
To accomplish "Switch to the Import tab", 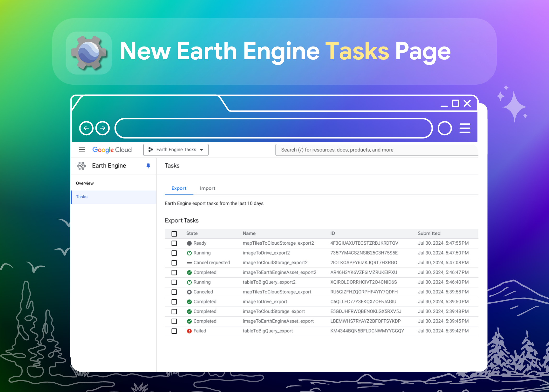I will (207, 188).
